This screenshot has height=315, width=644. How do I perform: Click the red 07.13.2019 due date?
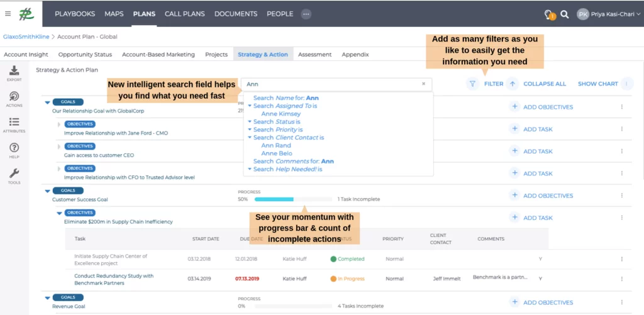(x=247, y=279)
